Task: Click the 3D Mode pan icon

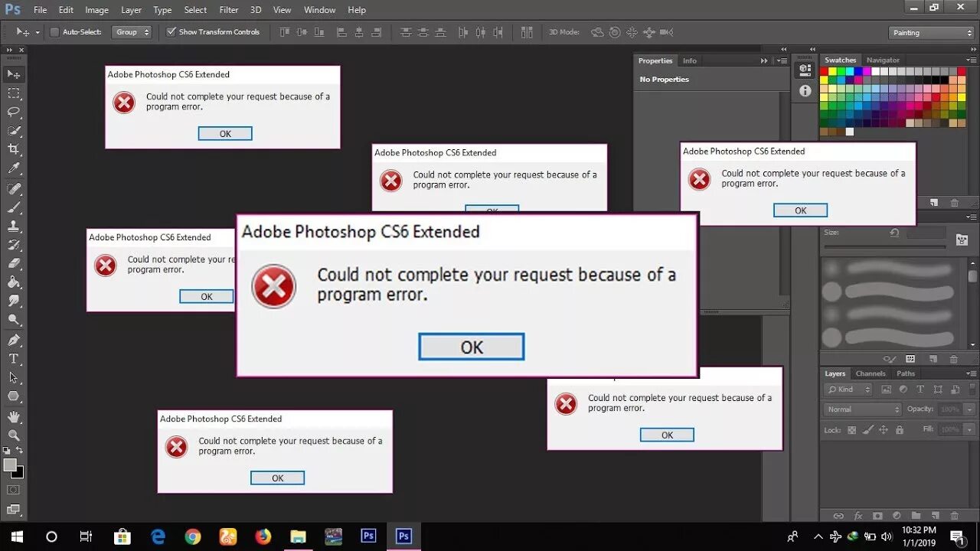Action: pos(632,32)
